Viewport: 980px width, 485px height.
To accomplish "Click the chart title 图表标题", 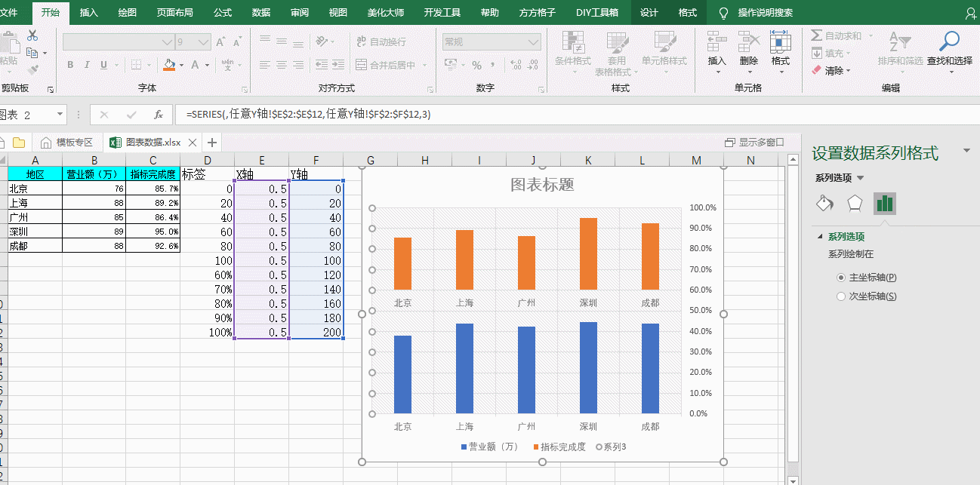I will (542, 185).
